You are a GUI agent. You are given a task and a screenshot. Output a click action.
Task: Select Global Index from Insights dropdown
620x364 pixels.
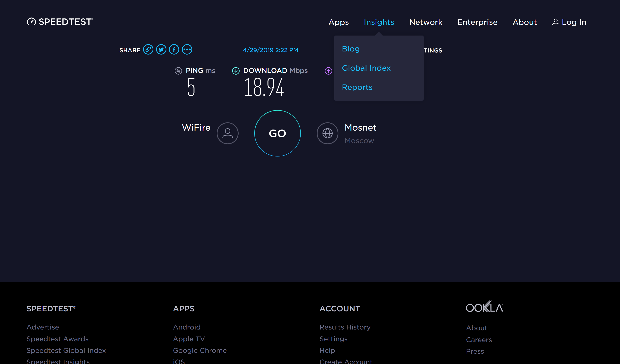366,68
